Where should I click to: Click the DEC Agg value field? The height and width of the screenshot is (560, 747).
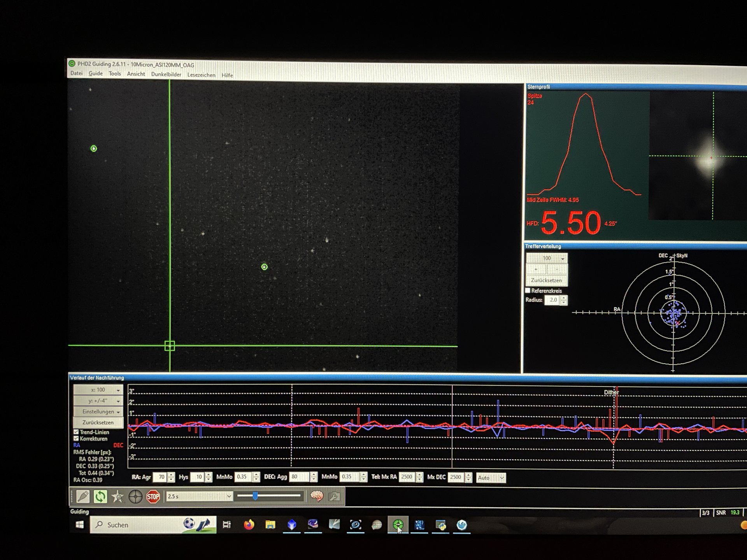300,477
